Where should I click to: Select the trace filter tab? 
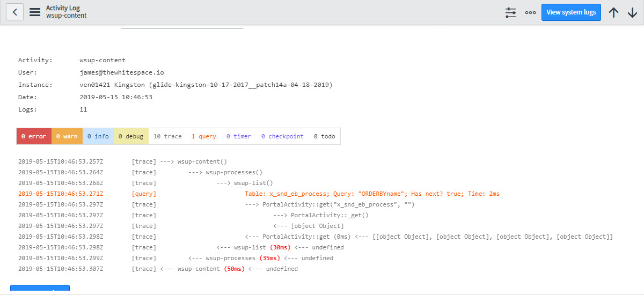coord(167,136)
